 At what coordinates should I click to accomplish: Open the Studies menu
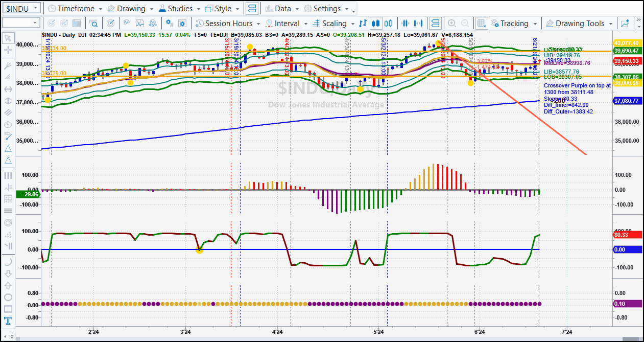point(179,9)
